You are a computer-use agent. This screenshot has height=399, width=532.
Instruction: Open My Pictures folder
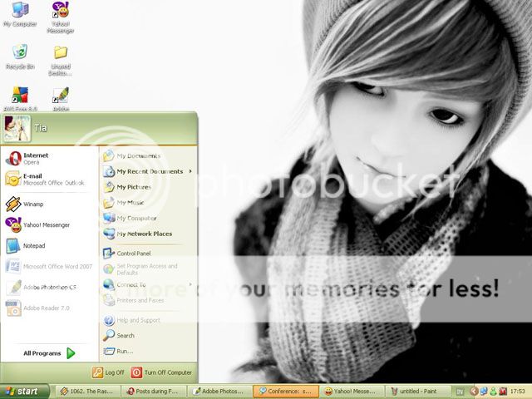148,187
